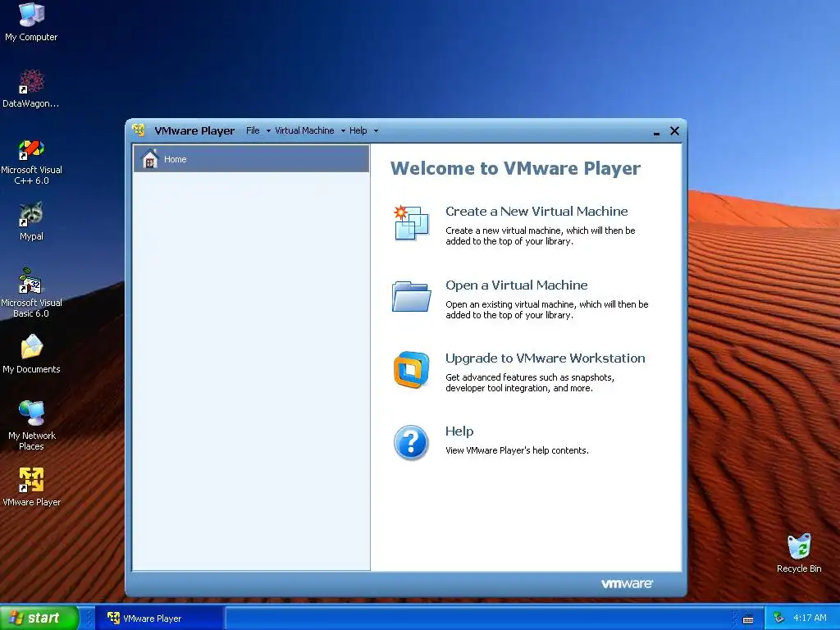Image resolution: width=840 pixels, height=630 pixels.
Task: Select Microsoft Visual Basic 6.0 desktop icon
Action: point(31,293)
